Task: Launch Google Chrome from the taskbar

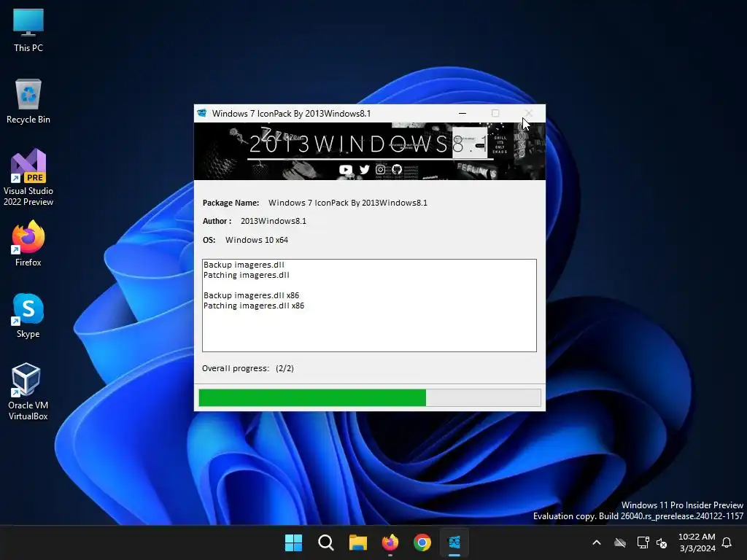Action: pos(422,542)
